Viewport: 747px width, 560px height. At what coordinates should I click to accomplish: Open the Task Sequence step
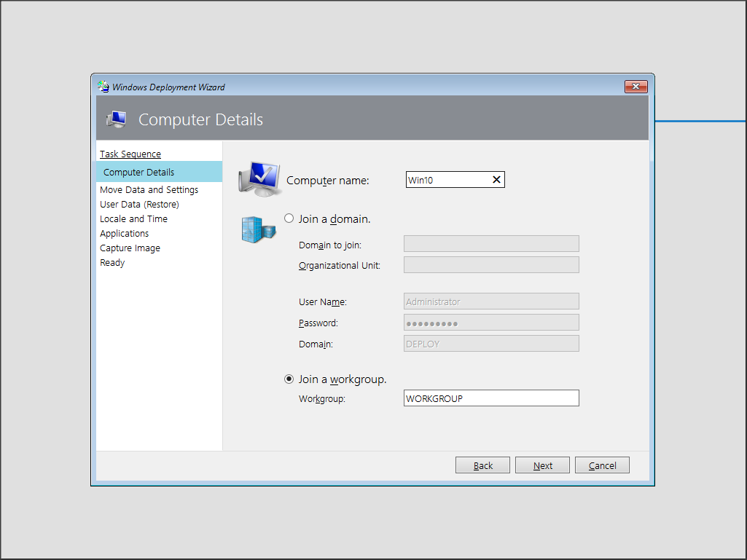[x=130, y=154]
